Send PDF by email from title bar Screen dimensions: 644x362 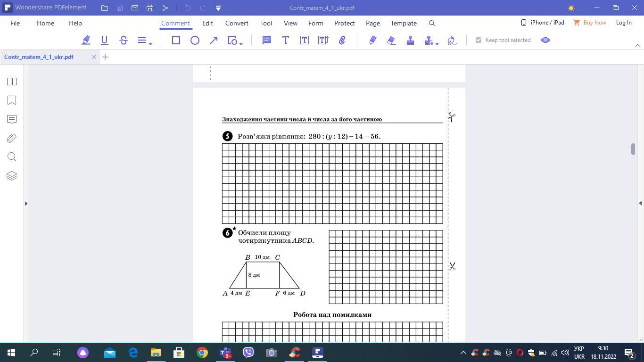coord(135,8)
